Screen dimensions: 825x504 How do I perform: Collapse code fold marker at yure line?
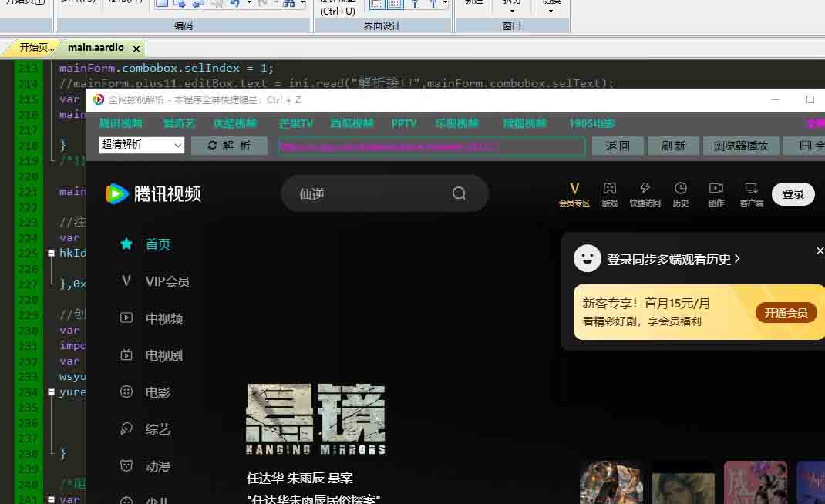(x=51, y=392)
